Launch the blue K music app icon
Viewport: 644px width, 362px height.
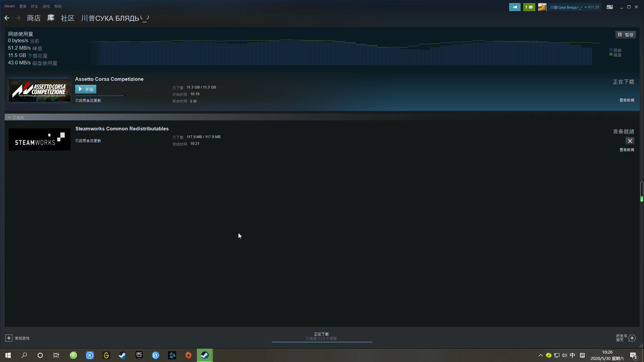[90, 355]
